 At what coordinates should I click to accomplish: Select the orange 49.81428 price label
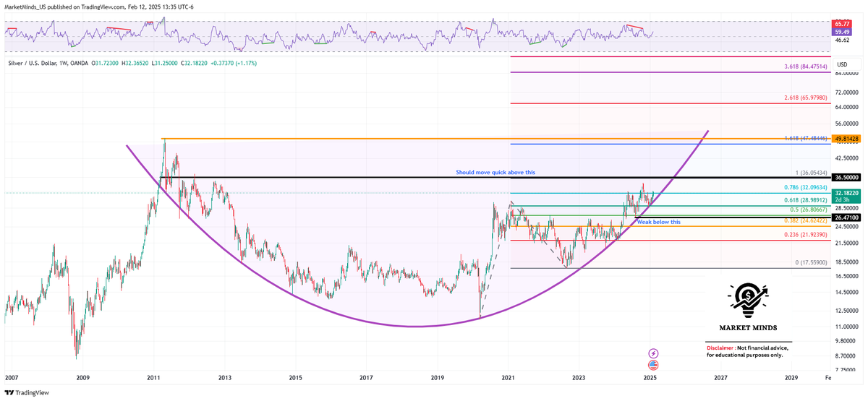tap(846, 138)
